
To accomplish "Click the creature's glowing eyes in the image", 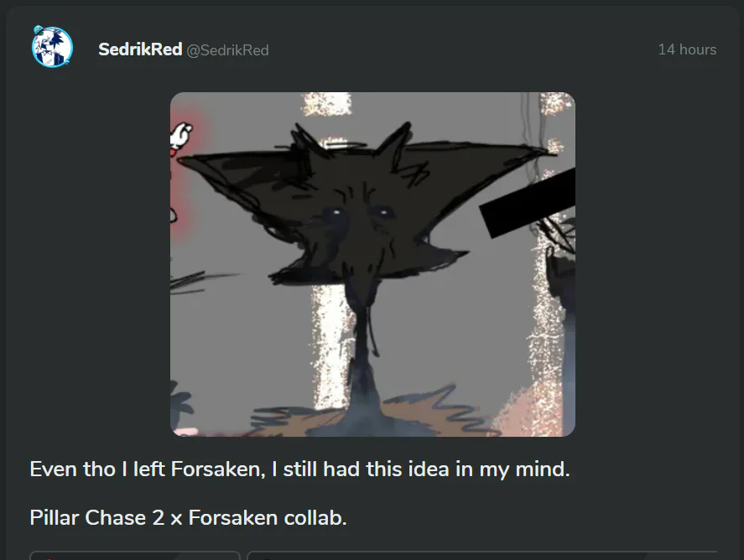I will (x=360, y=213).
